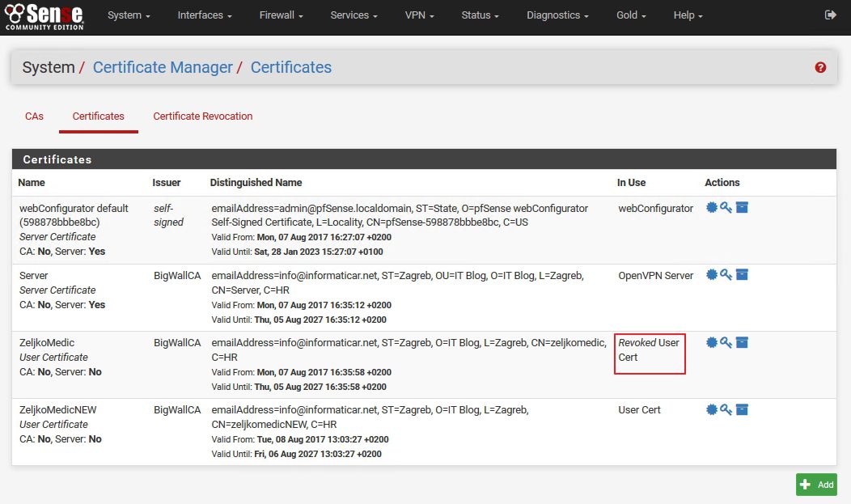Export key for ZeljkoMedicNEW certificate
851x504 pixels.
pyautogui.click(x=726, y=409)
